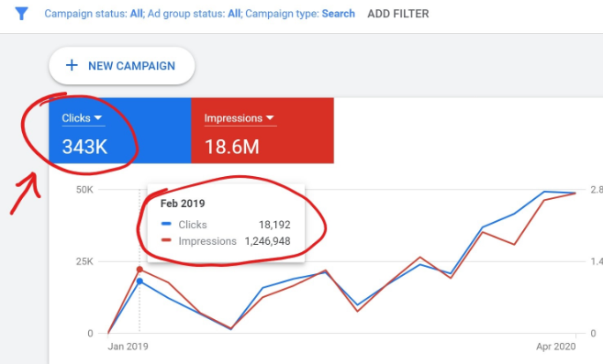The height and width of the screenshot is (364, 603).
Task: Select the red Impressions scorecard tile
Action: (x=262, y=131)
